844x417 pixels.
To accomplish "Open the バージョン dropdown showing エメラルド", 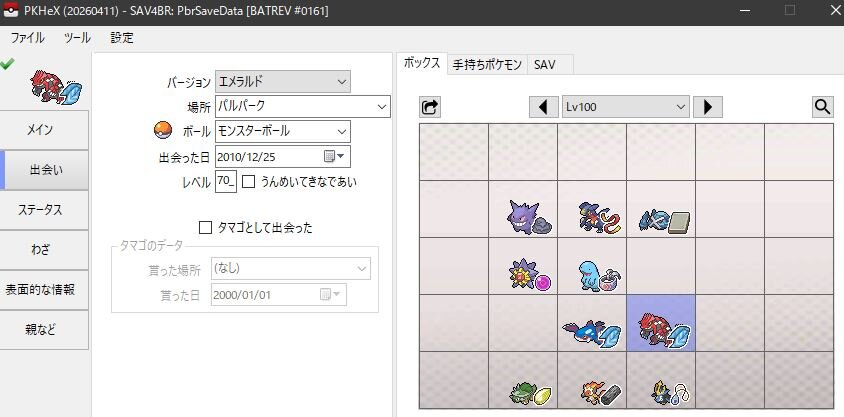I will (283, 82).
